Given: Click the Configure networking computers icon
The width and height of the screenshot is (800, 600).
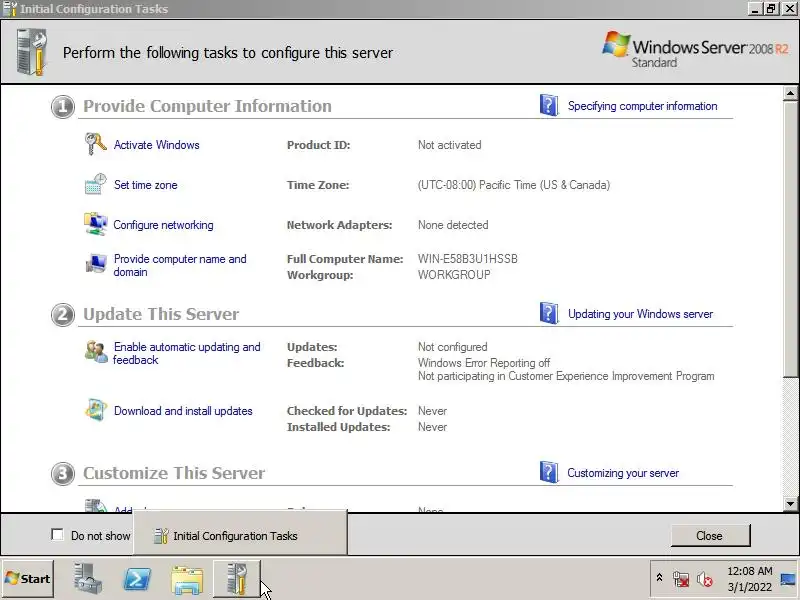Looking at the screenshot, I should click(x=95, y=224).
